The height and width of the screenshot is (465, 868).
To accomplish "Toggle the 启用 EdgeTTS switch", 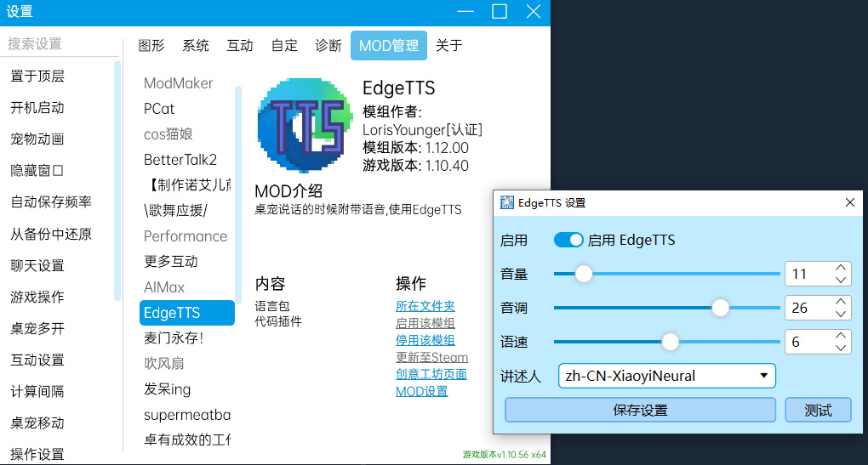I will pos(568,240).
